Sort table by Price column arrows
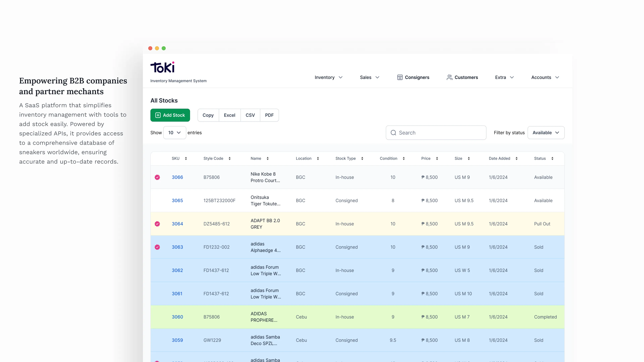 [437, 158]
